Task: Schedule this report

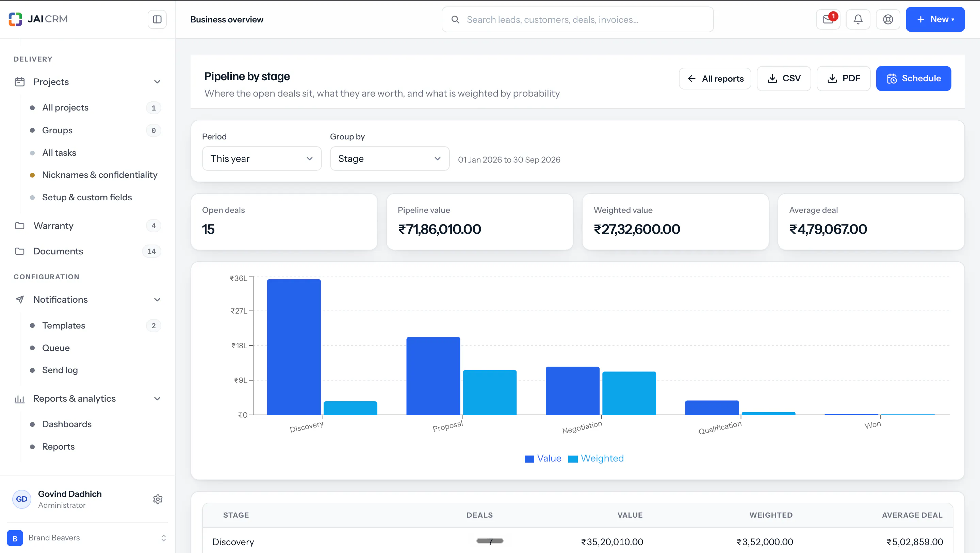Action: click(x=913, y=78)
